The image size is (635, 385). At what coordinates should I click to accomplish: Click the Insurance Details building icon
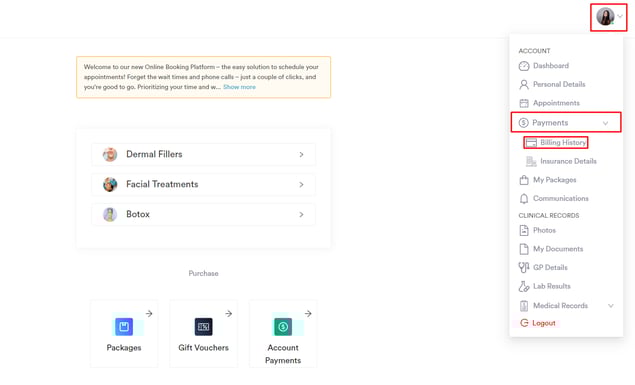point(531,162)
